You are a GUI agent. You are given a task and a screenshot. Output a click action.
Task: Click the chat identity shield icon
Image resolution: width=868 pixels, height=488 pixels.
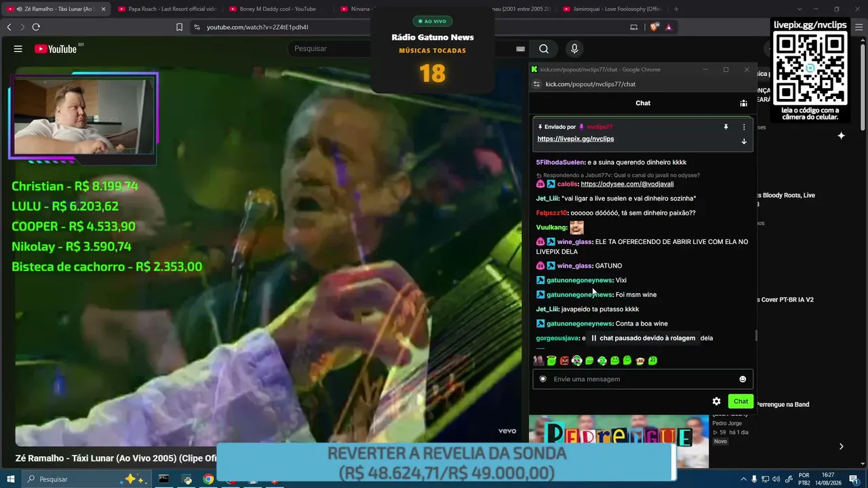tap(542, 379)
